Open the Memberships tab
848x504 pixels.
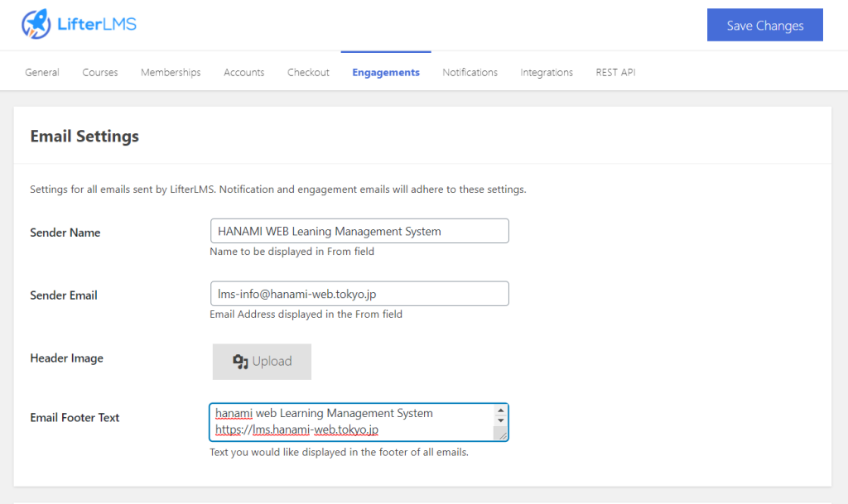pyautogui.click(x=171, y=72)
